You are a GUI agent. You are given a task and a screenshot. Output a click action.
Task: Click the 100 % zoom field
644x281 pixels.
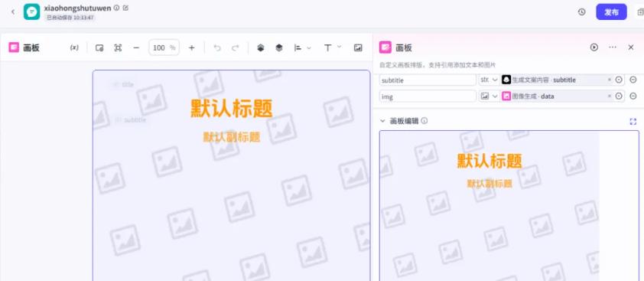(164, 47)
